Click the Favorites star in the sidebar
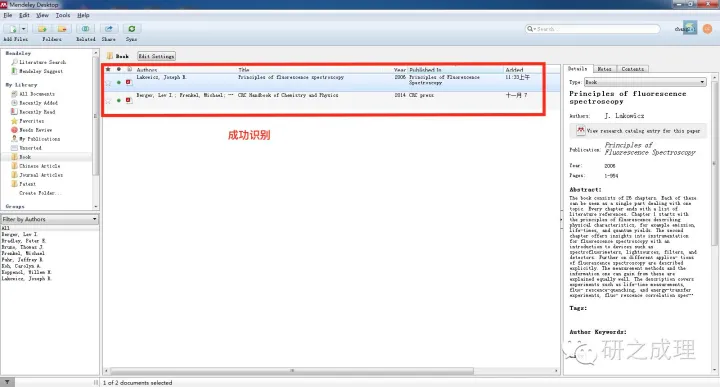Viewport: 720px width, 387px height. click(14, 121)
